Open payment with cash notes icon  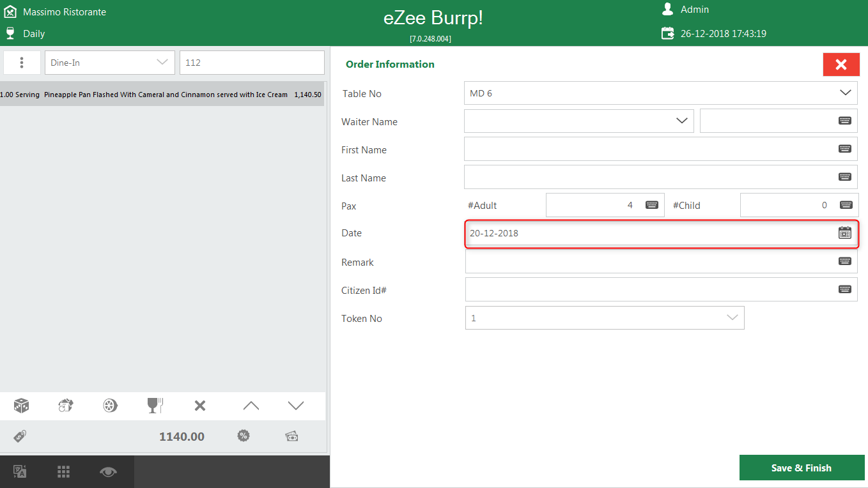pyautogui.click(x=291, y=436)
